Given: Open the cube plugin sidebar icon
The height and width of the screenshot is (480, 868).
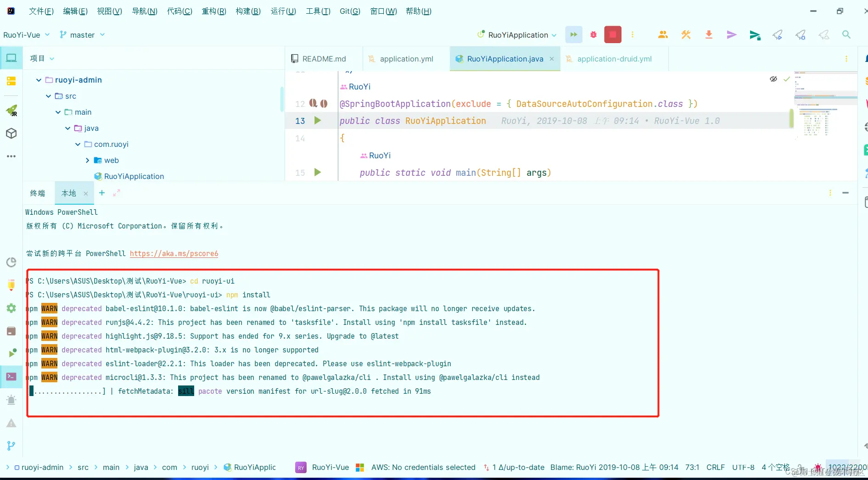Looking at the screenshot, I should coord(11,134).
